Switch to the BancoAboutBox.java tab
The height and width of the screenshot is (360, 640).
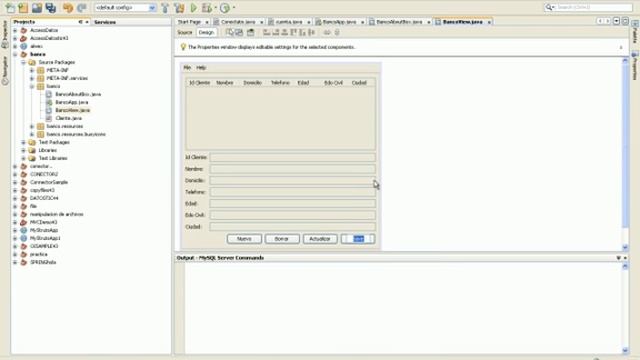pyautogui.click(x=399, y=22)
